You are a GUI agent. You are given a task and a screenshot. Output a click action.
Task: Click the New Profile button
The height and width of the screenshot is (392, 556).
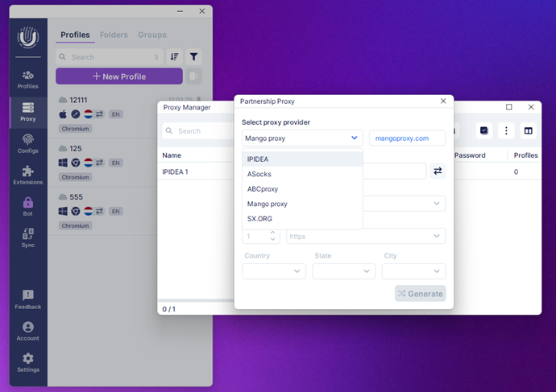tap(119, 76)
